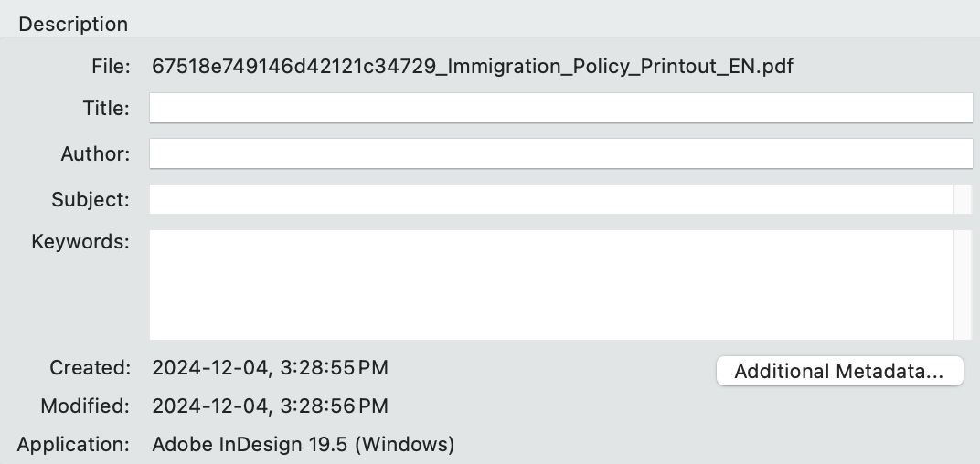Screen dimensions: 980x464
Task: Click the Created date value
Action: 270,368
